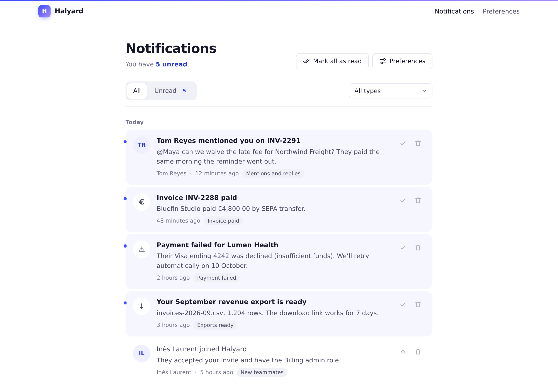Delete the Tom Reyes mention notification
The height and width of the screenshot is (392, 558).
pyautogui.click(x=418, y=143)
